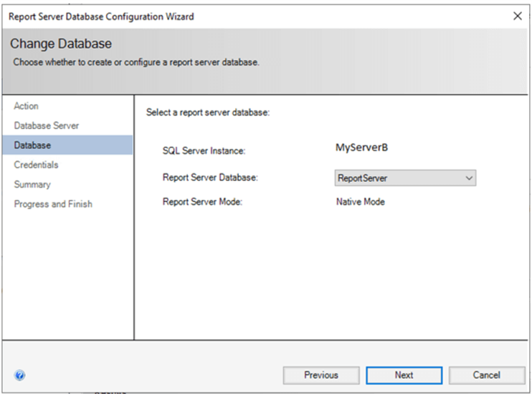Jump to the Credentials step
This screenshot has height=394, width=532.
[36, 165]
